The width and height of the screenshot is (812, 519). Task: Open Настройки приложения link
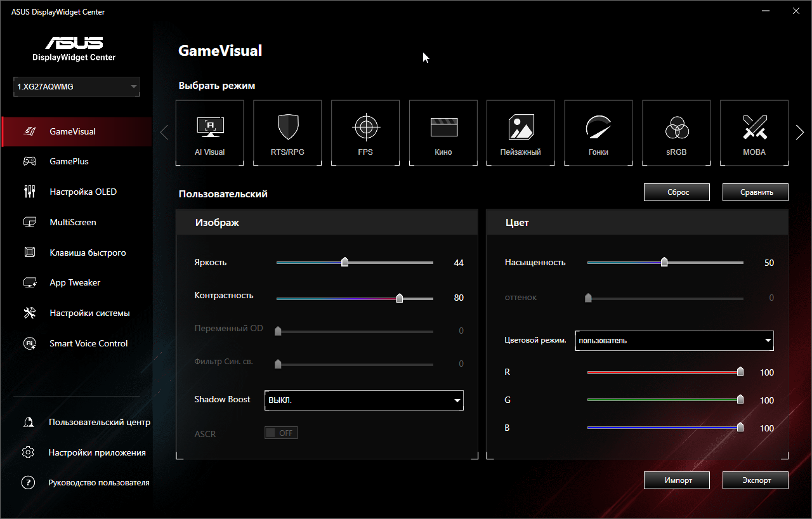tap(97, 452)
